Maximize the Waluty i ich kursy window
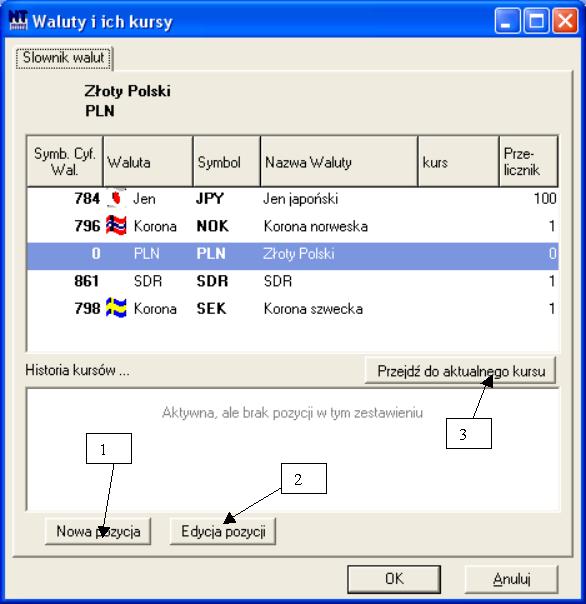 tap(536, 20)
